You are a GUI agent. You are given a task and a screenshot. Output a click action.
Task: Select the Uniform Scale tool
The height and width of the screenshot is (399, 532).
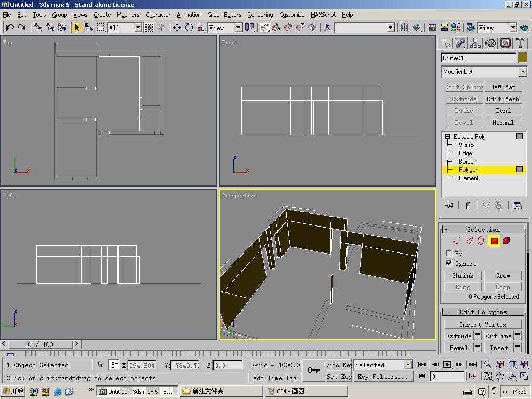201,28
